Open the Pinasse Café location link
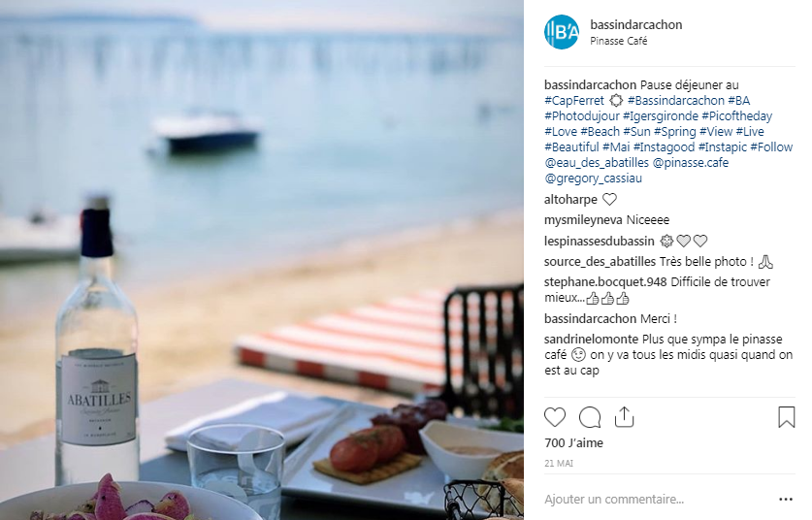The image size is (812, 520). pyautogui.click(x=618, y=41)
